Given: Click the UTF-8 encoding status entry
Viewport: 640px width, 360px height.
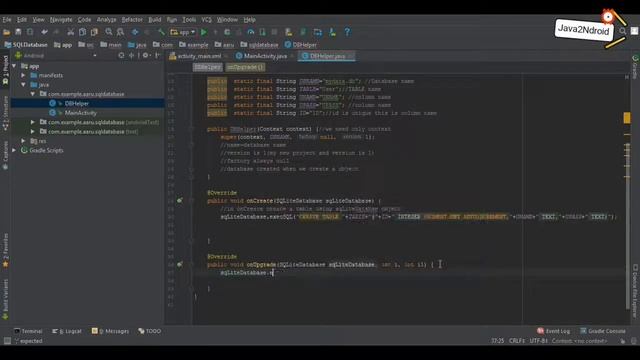Looking at the screenshot, I should tap(538, 341).
